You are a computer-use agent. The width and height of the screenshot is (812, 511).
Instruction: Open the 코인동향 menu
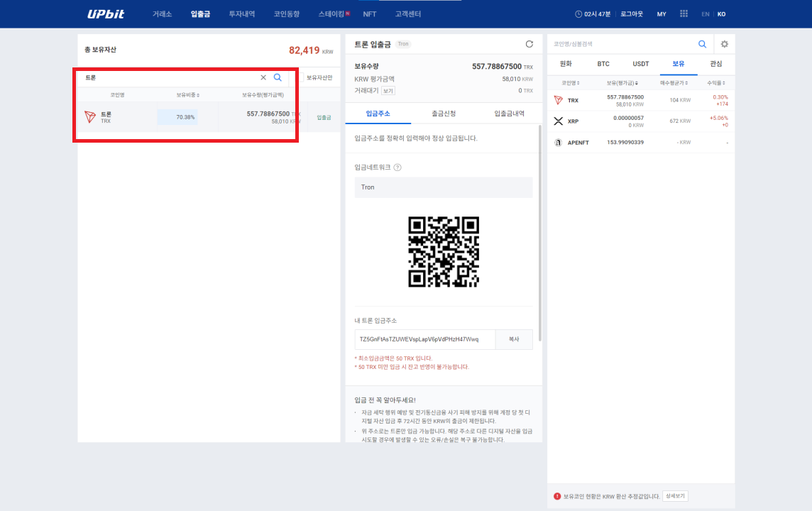click(286, 14)
